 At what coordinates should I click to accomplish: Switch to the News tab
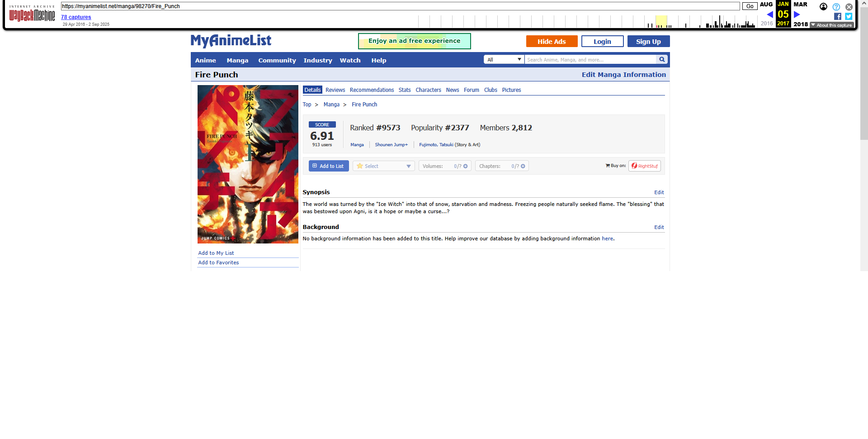pos(453,90)
